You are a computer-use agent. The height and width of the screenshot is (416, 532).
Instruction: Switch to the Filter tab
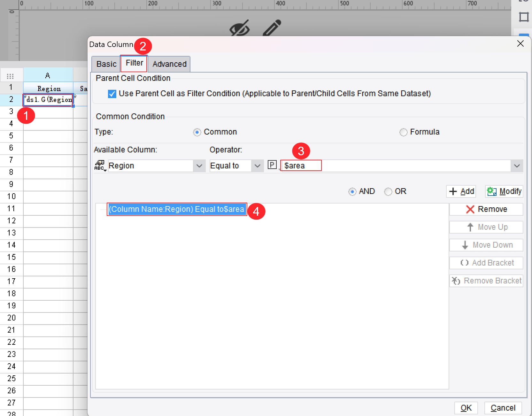(134, 63)
